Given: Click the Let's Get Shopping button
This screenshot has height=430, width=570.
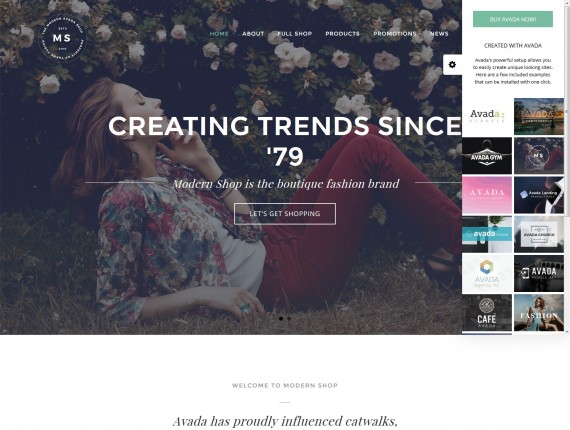Looking at the screenshot, I should (285, 214).
